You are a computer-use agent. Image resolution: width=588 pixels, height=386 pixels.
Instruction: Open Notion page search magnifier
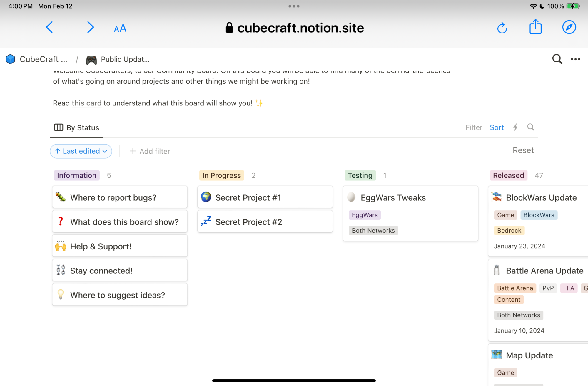point(557,59)
